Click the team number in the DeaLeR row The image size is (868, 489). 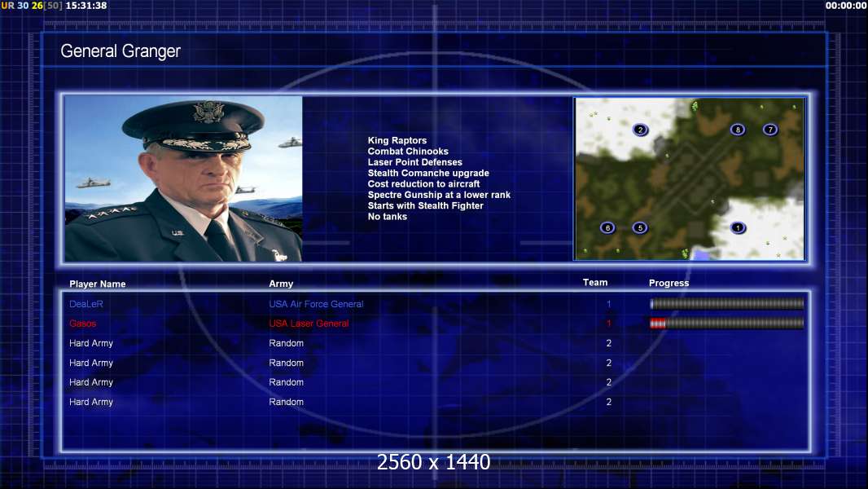[608, 304]
